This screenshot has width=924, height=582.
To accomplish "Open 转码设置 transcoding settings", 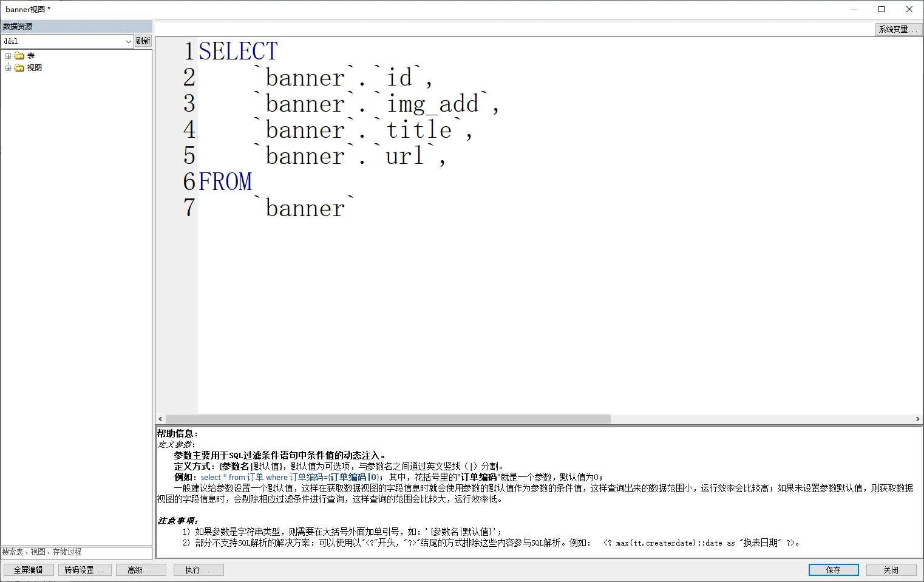I will 84,570.
